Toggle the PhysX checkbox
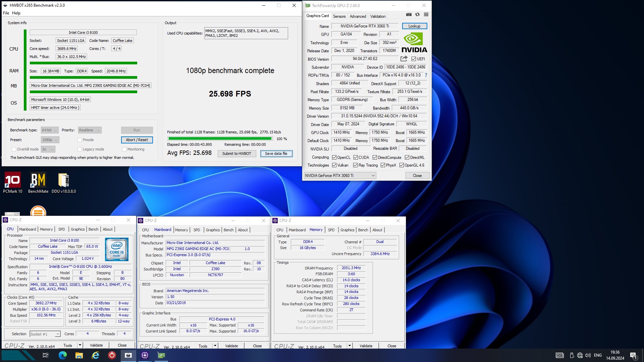The width and height of the screenshot is (644, 362). (383, 165)
